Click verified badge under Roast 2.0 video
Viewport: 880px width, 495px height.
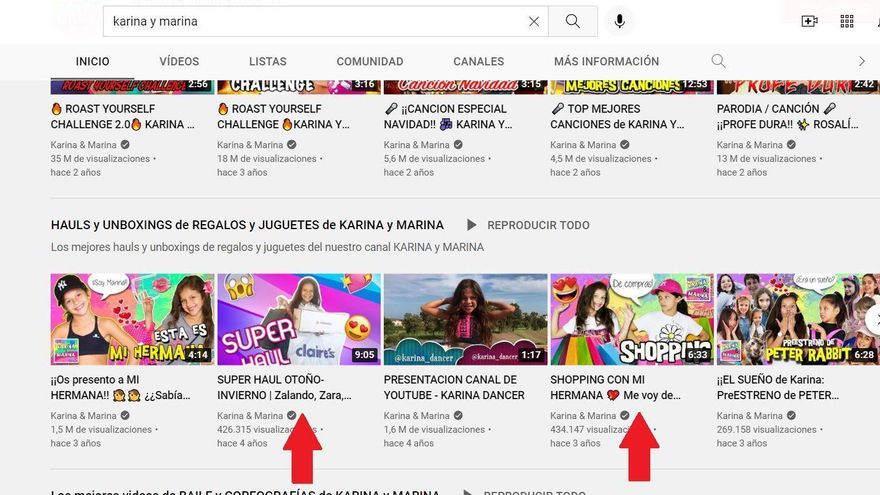click(x=125, y=145)
